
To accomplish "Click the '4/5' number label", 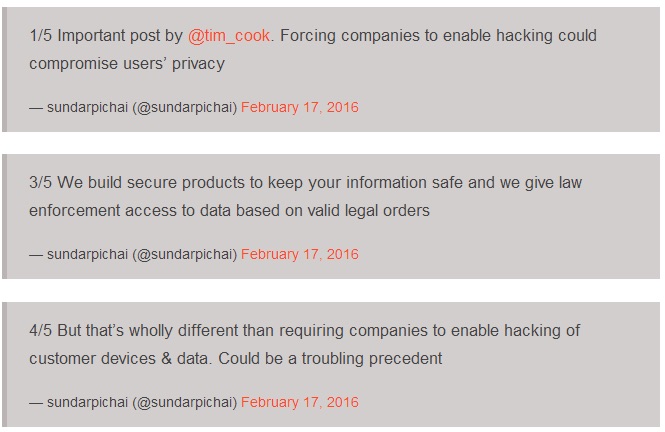I will 40,331.
